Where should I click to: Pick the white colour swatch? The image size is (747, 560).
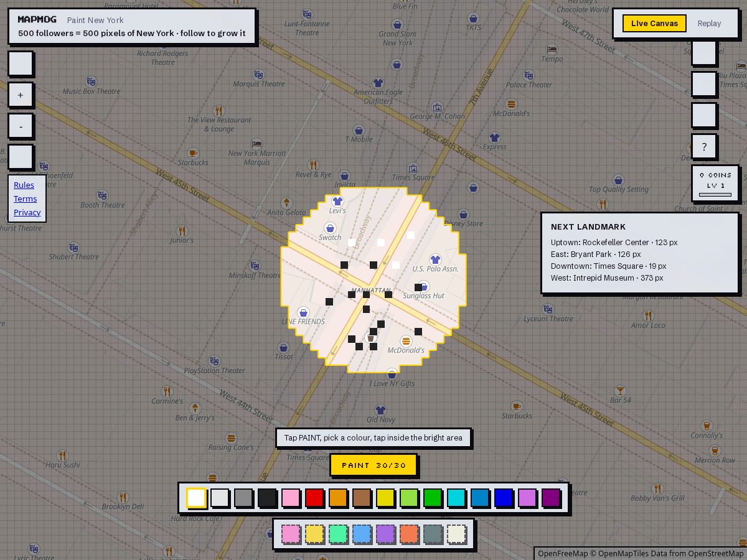[196, 498]
